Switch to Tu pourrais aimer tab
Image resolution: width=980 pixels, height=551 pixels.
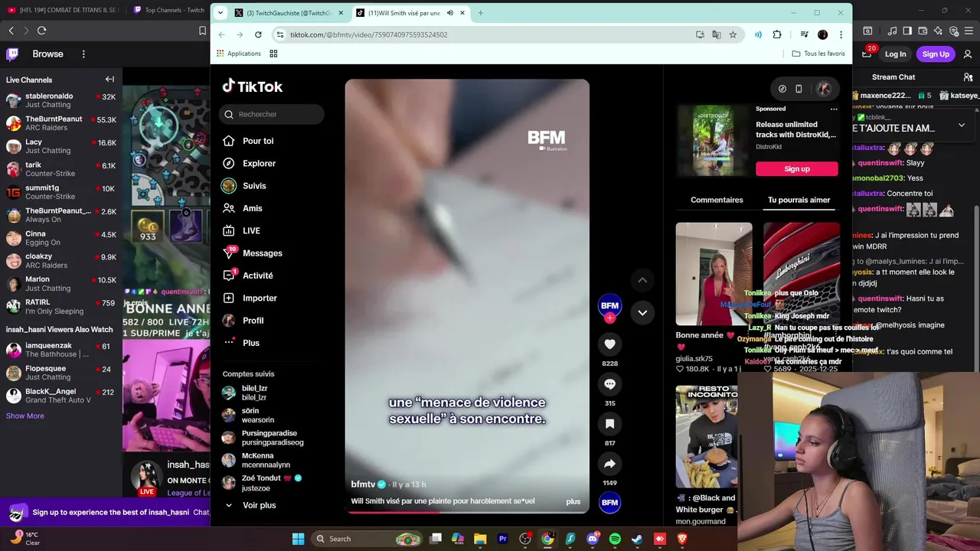(x=799, y=200)
